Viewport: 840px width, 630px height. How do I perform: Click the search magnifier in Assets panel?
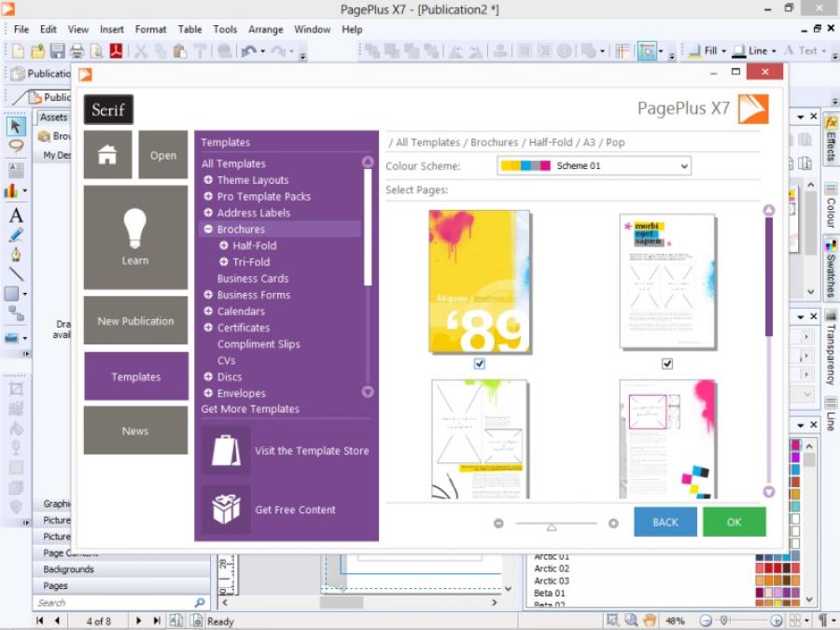200,603
